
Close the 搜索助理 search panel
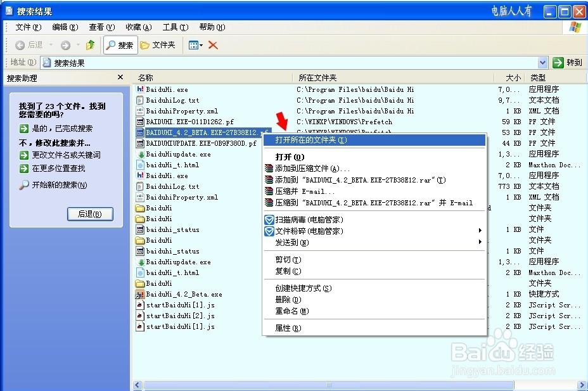[x=120, y=77]
